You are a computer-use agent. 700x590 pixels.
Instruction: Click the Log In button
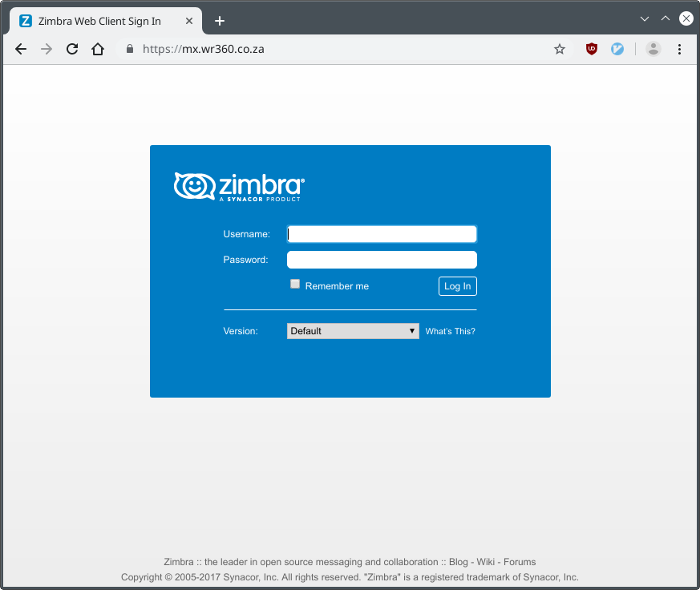pos(458,286)
